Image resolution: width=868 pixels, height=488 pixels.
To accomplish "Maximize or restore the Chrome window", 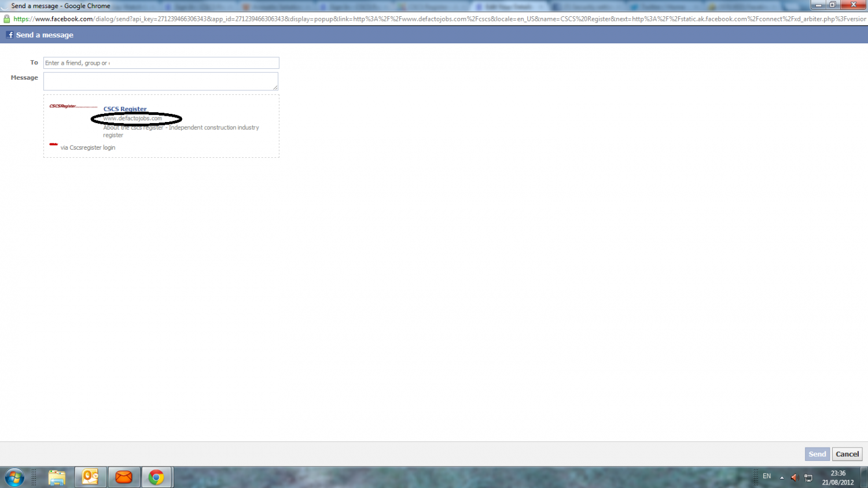I will point(833,5).
